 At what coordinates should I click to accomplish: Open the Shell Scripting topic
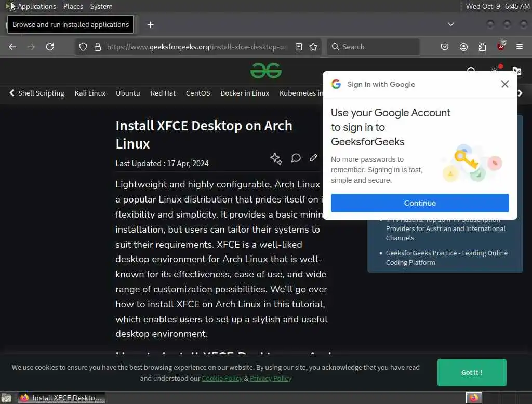(x=41, y=93)
